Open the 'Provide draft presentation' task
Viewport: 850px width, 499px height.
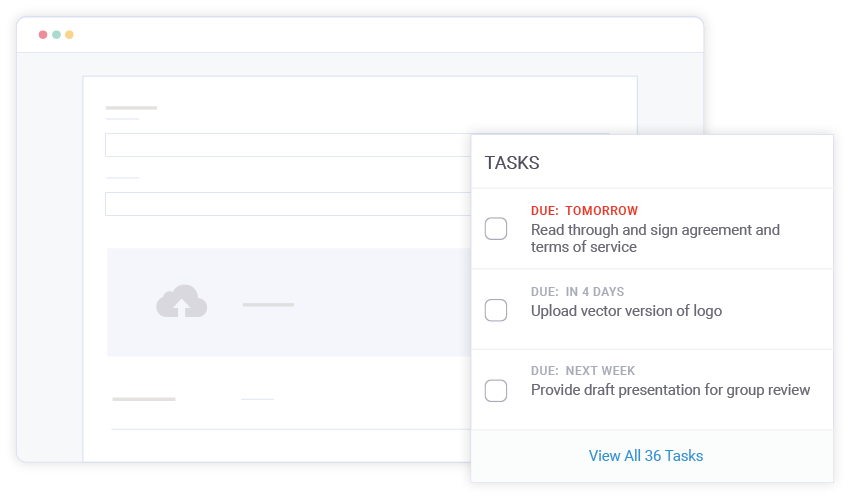click(670, 390)
